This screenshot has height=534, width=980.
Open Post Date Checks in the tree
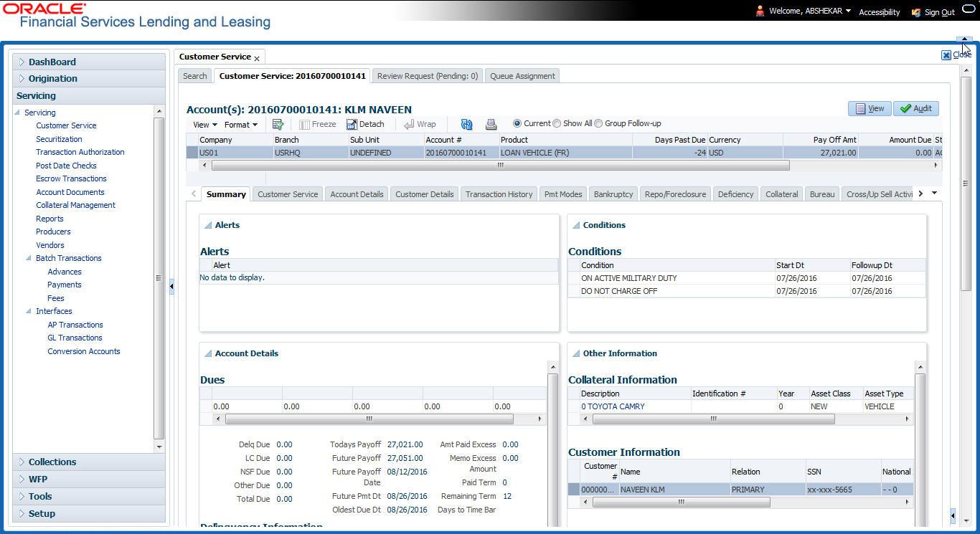(66, 166)
